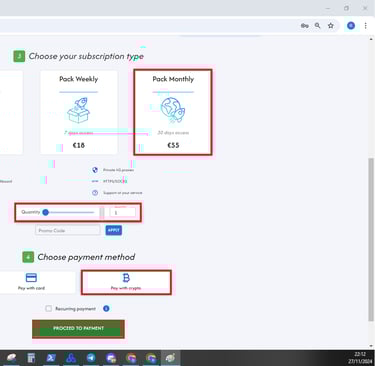Click the HTTPS/SOCKS text
Viewport: 375px width, 366px height.
point(115,181)
